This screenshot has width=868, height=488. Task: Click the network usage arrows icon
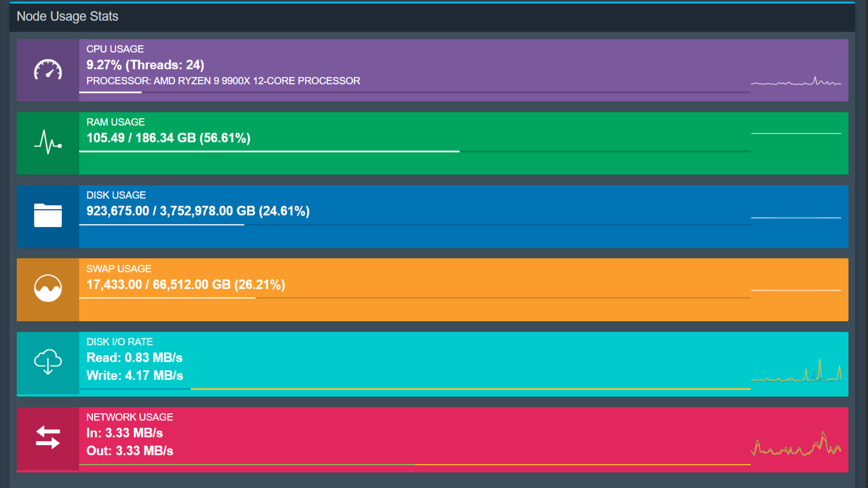pyautogui.click(x=48, y=437)
